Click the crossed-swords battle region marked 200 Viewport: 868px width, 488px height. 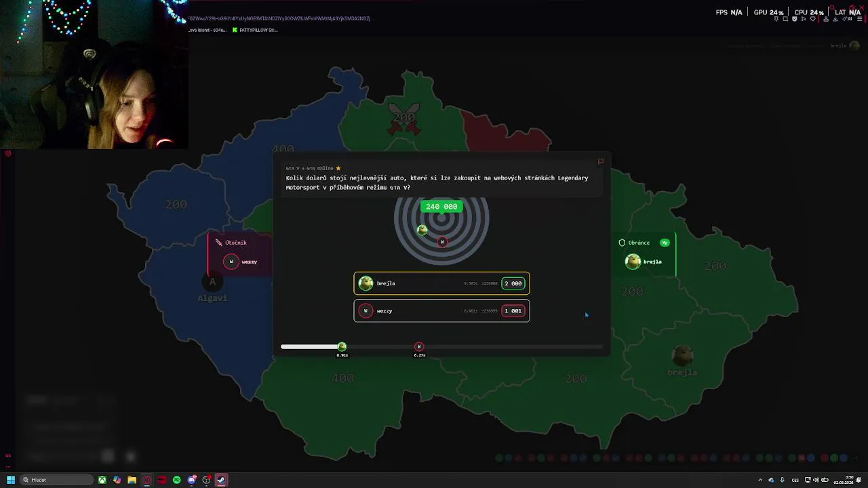404,118
